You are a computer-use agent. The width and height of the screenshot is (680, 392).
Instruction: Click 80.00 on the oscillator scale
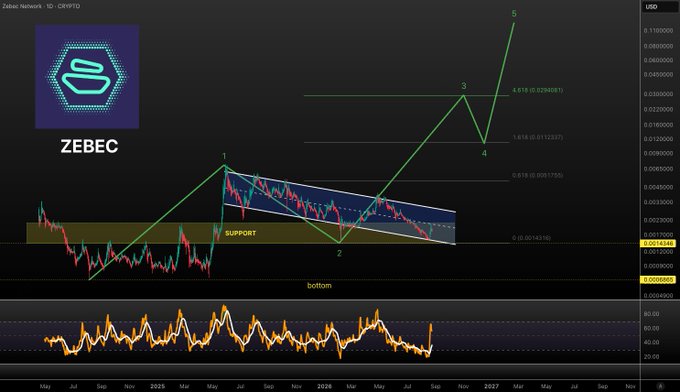(651, 314)
